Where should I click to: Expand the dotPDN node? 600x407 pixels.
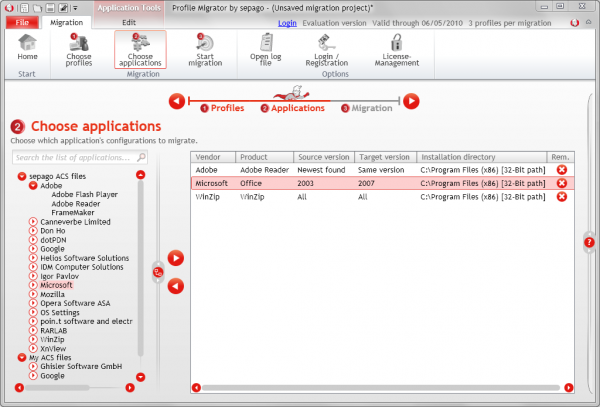click(33, 240)
